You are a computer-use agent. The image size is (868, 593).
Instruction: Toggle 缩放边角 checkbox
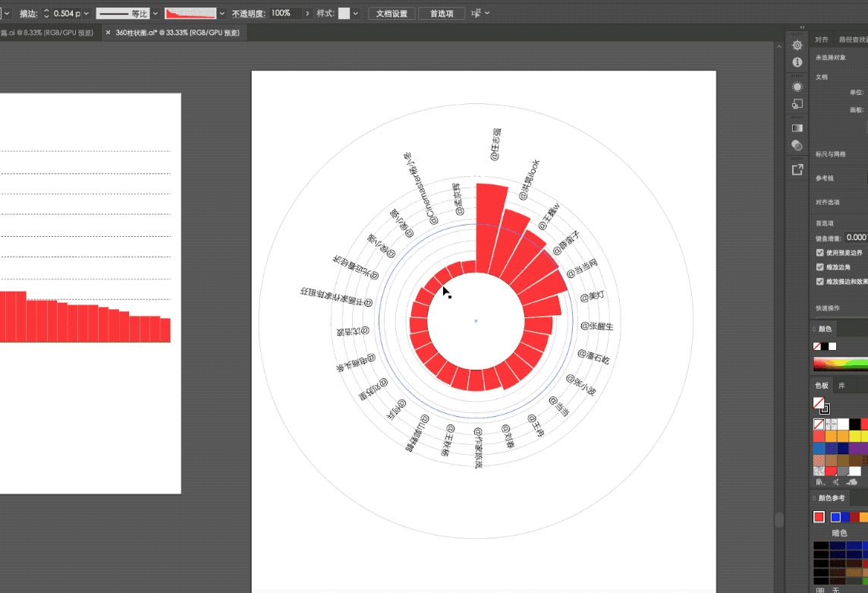coord(820,267)
